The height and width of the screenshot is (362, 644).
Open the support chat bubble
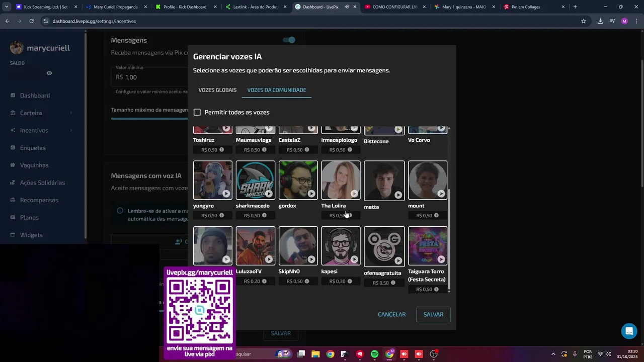coord(629,331)
